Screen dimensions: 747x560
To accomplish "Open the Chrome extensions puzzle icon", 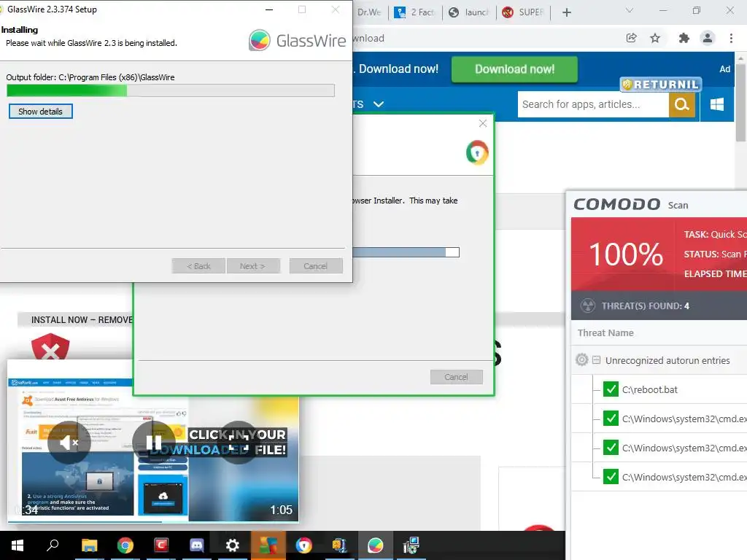I will click(x=684, y=38).
